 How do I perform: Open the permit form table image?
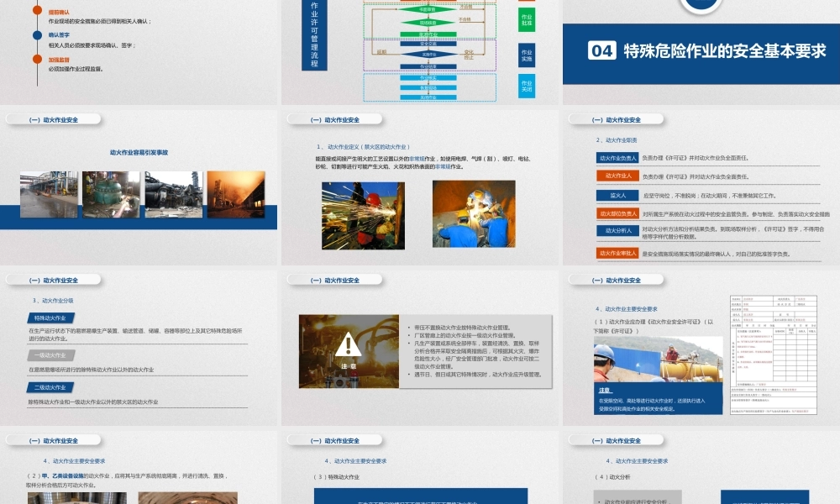774,354
